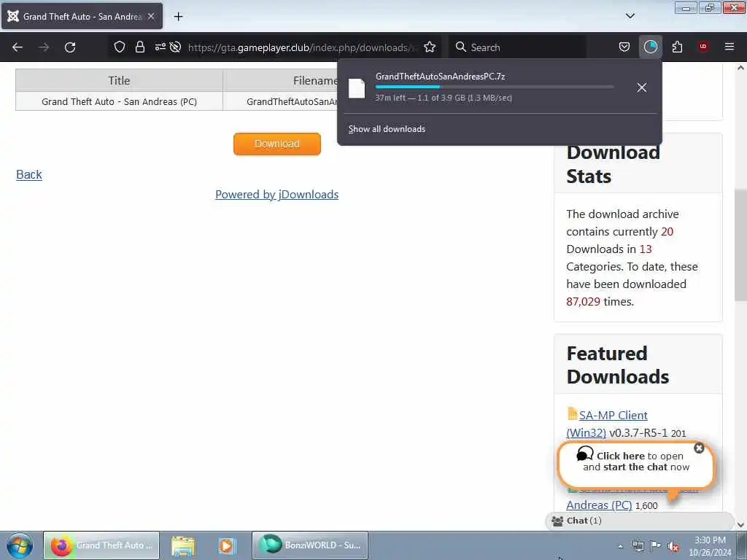Viewport: 747px width, 560px height.
Task: Open Action Center flag icon
Action: point(656,546)
